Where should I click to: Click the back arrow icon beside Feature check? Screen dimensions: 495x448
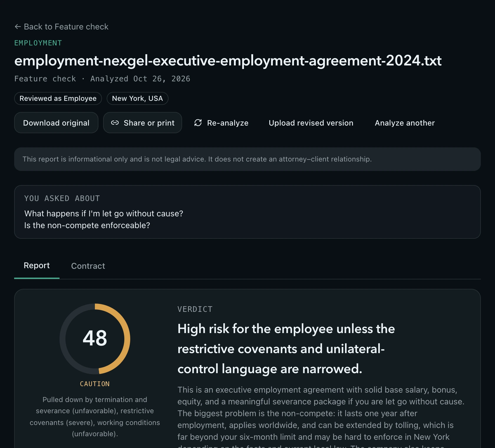pyautogui.click(x=18, y=27)
